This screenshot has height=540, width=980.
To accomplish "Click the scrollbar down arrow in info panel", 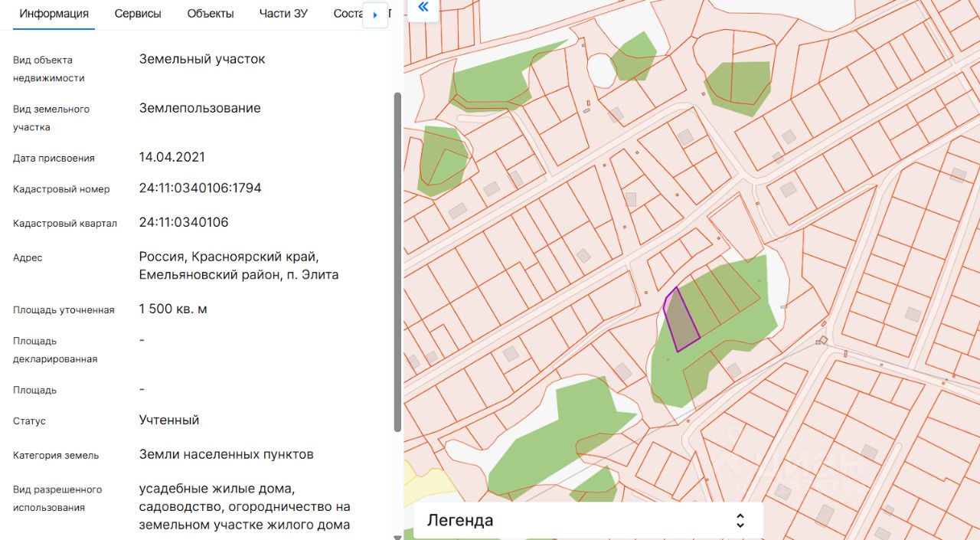I will (x=397, y=536).
